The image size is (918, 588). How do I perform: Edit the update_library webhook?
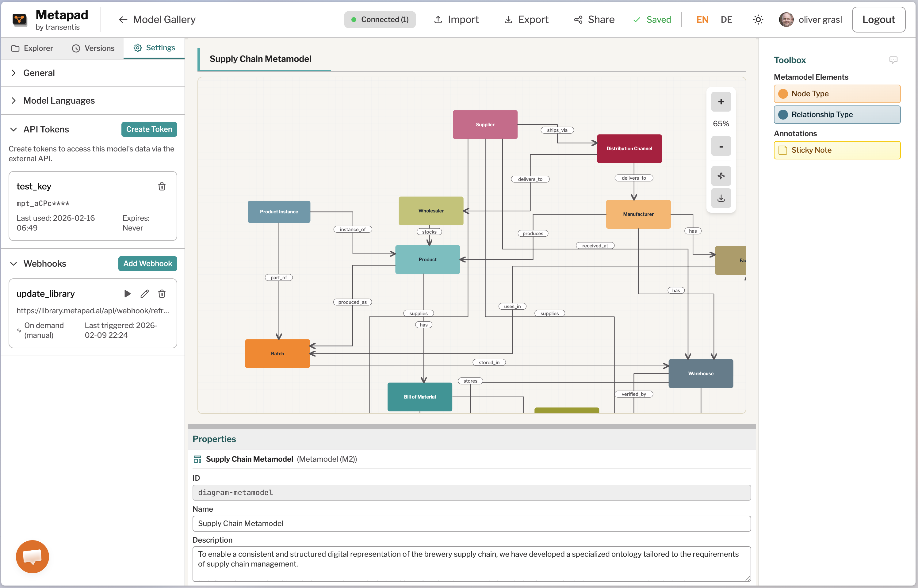click(x=144, y=294)
